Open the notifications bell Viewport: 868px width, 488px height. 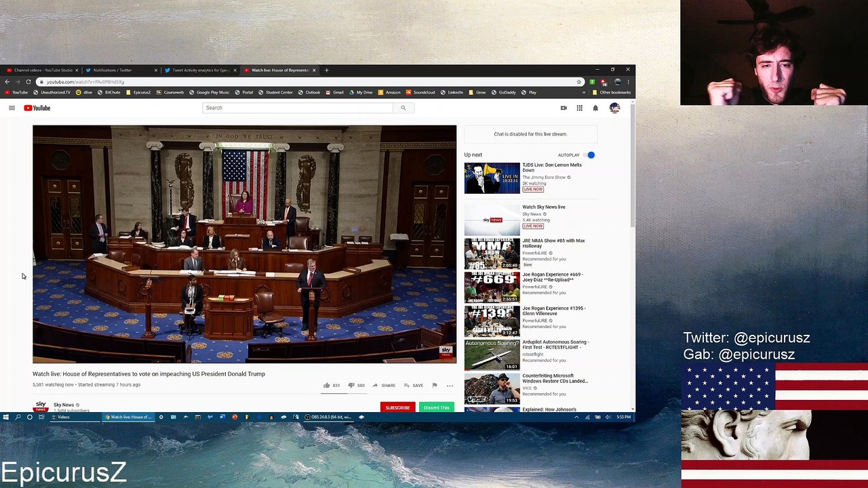(595, 108)
